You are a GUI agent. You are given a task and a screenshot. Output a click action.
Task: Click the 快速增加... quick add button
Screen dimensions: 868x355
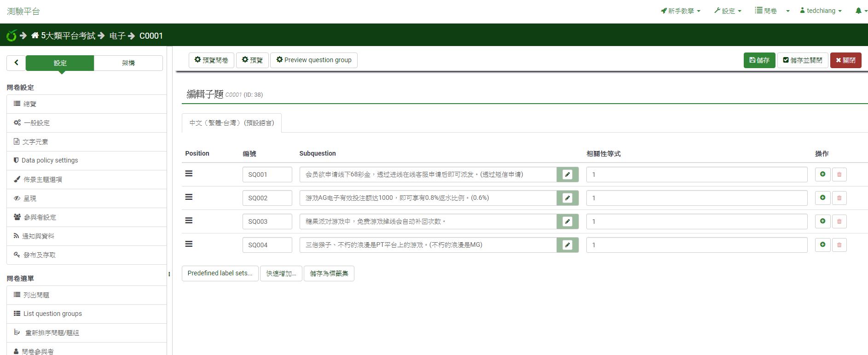click(281, 273)
